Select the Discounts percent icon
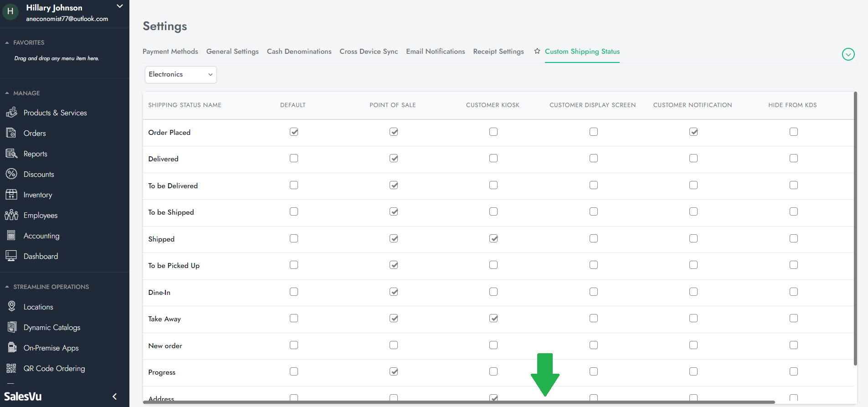This screenshot has height=407, width=868. click(11, 174)
